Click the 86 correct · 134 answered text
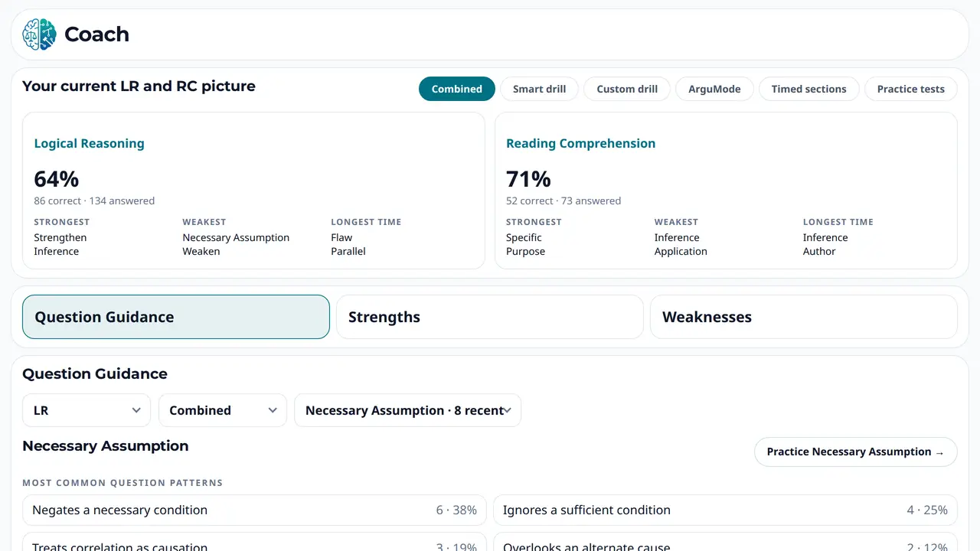This screenshot has width=980, height=551. [x=94, y=201]
